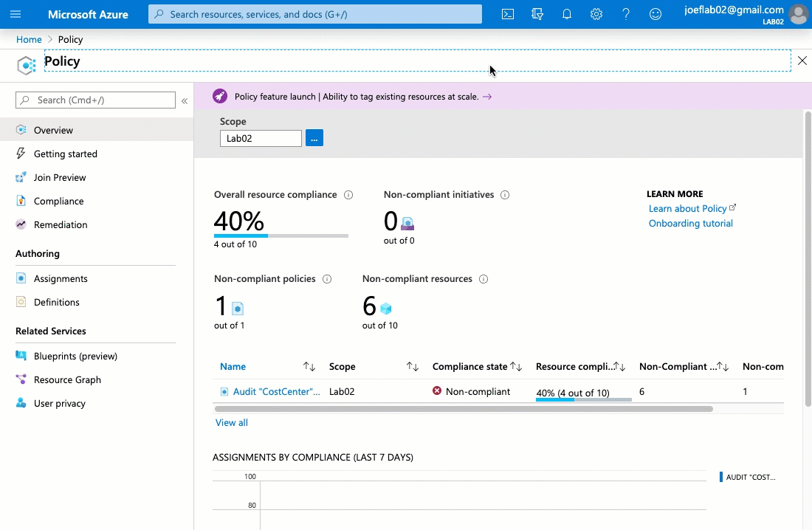The width and height of the screenshot is (812, 530).
Task: Click the View all link
Action: tap(232, 423)
